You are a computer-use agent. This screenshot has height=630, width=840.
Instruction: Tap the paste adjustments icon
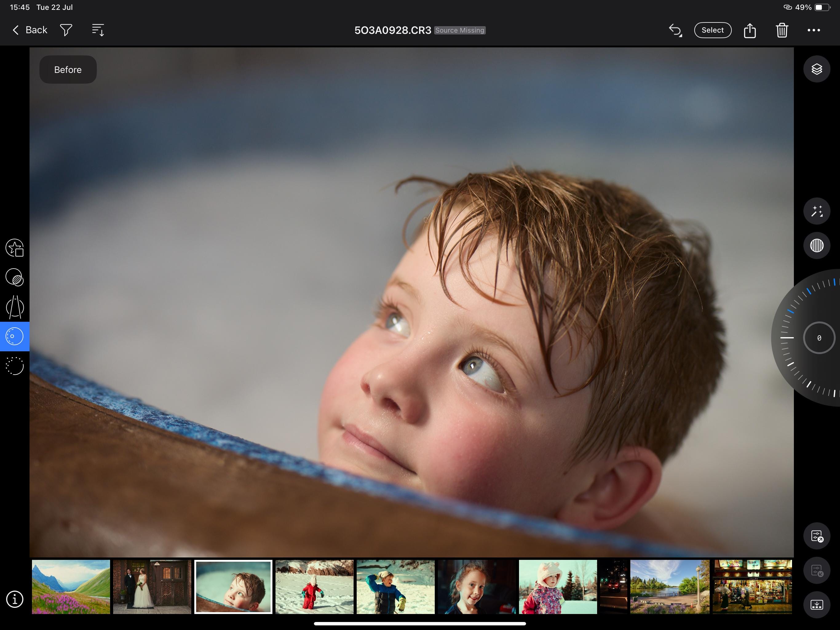pos(816,571)
